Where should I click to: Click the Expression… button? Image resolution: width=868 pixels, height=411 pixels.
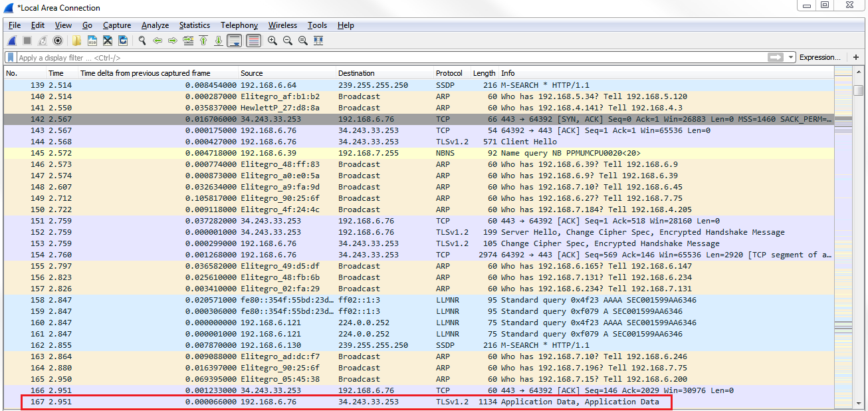pos(819,58)
